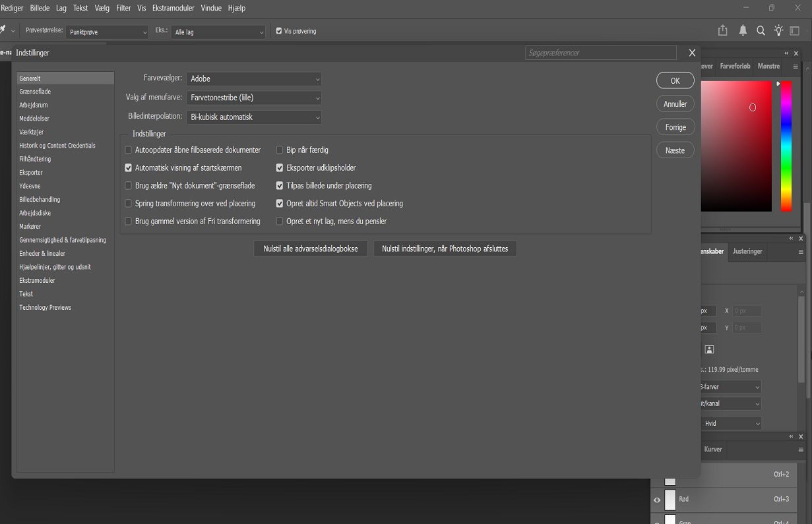Image resolution: width=812 pixels, height=524 pixels.
Task: Close the Indstillinger dialog with X
Action: point(692,53)
